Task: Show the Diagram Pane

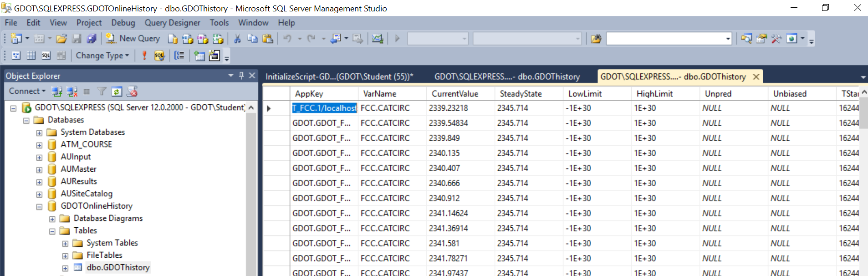Action: pos(16,56)
